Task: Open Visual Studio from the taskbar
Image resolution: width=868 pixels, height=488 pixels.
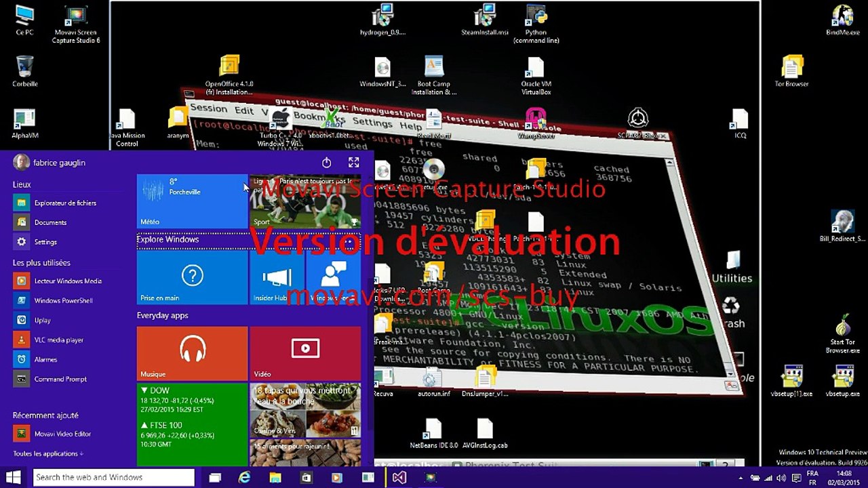Action: pos(399,477)
